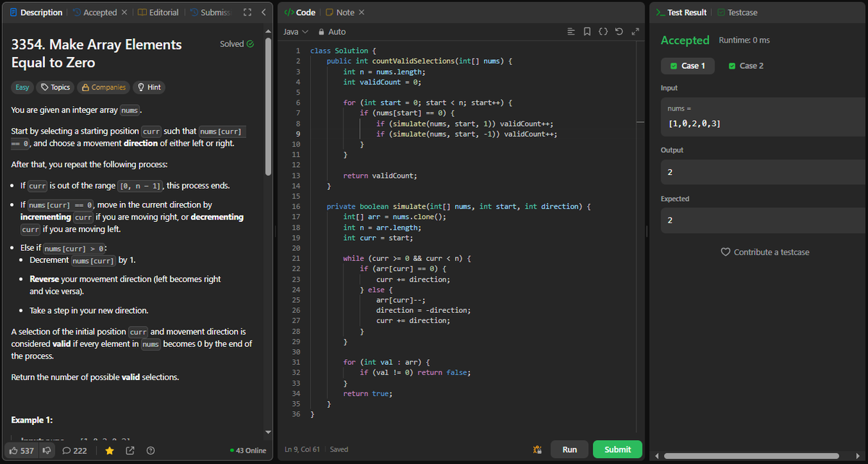Maximize the description panel
The image size is (868, 464).
point(247,12)
